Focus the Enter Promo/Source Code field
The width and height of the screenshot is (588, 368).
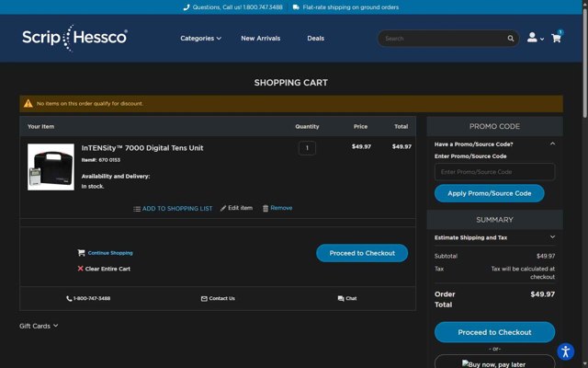pyautogui.click(x=494, y=172)
